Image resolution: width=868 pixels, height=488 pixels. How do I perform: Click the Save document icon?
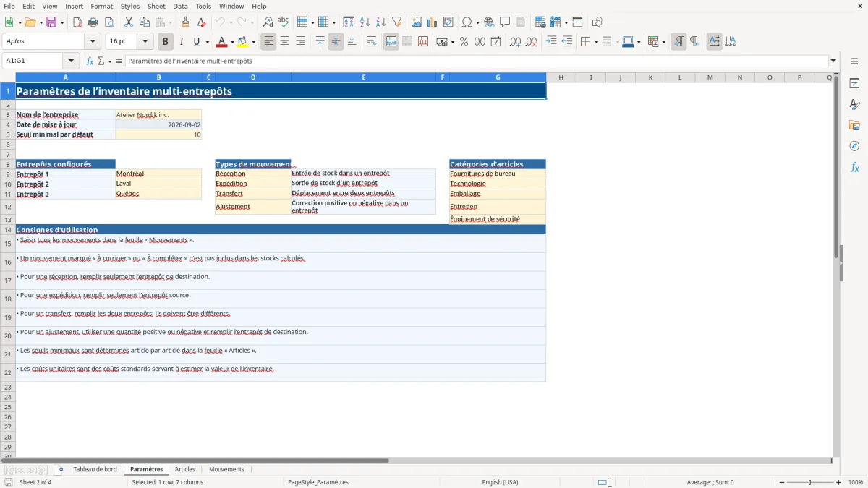pyautogui.click(x=51, y=22)
